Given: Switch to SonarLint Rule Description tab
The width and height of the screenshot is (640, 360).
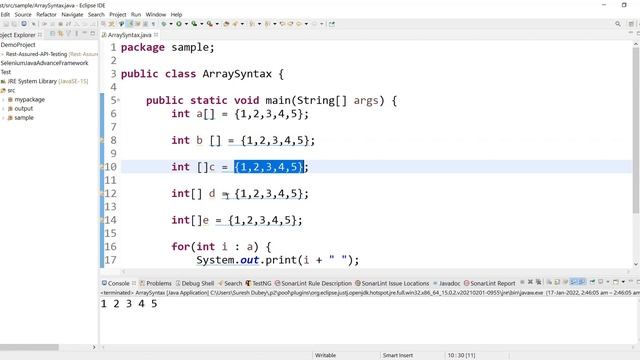Looking at the screenshot, I should [x=313, y=283].
